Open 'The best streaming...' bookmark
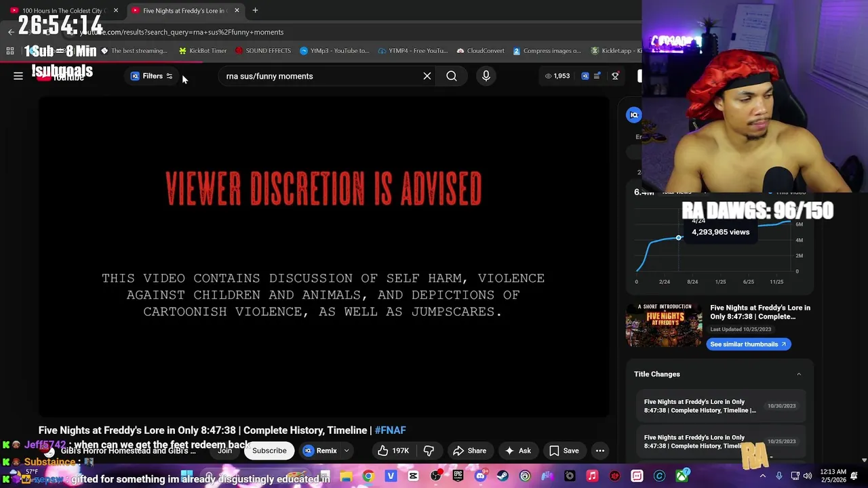 [134, 51]
